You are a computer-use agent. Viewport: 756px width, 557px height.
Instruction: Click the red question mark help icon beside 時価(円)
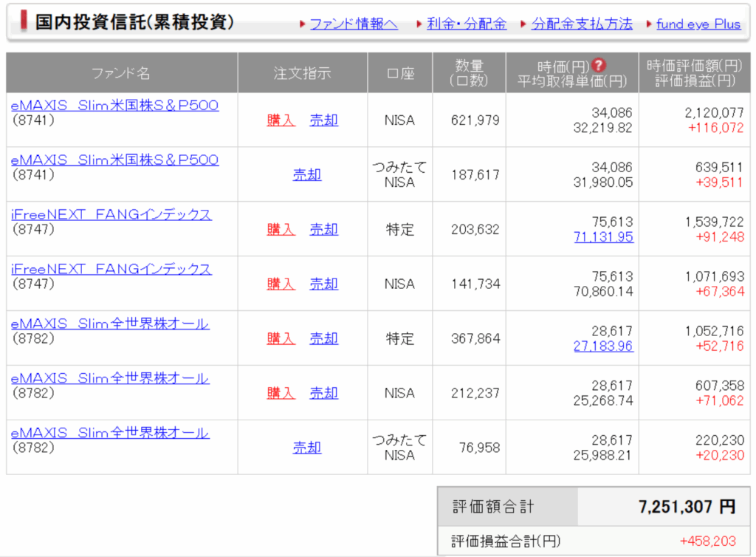600,65
